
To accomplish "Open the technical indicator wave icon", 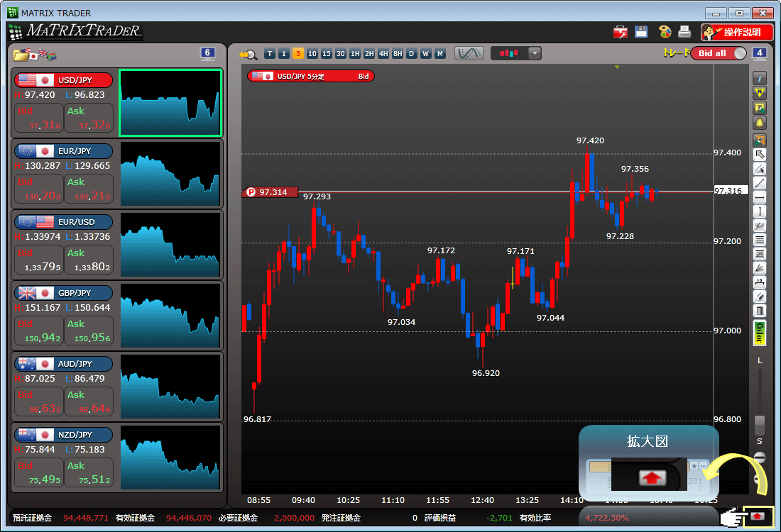I will point(469,53).
